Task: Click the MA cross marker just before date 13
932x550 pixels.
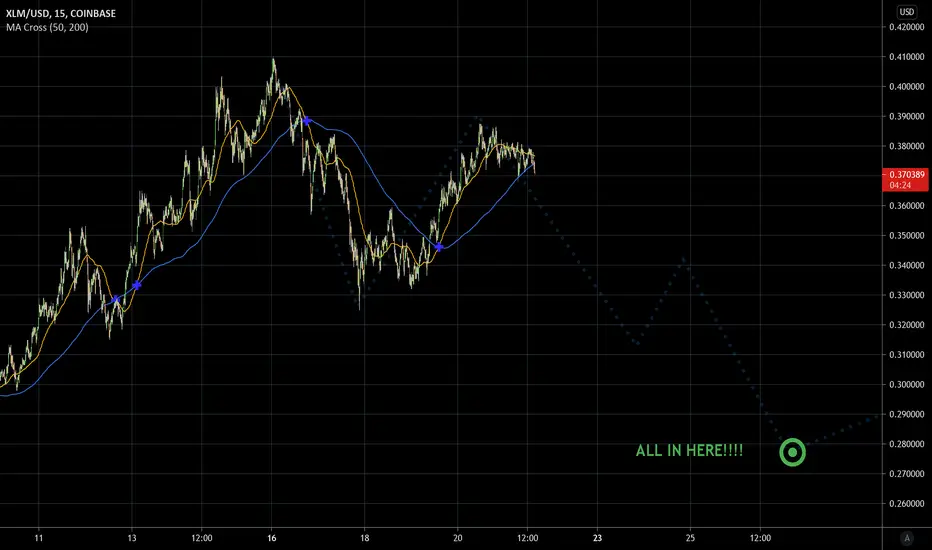Action: pos(116,300)
